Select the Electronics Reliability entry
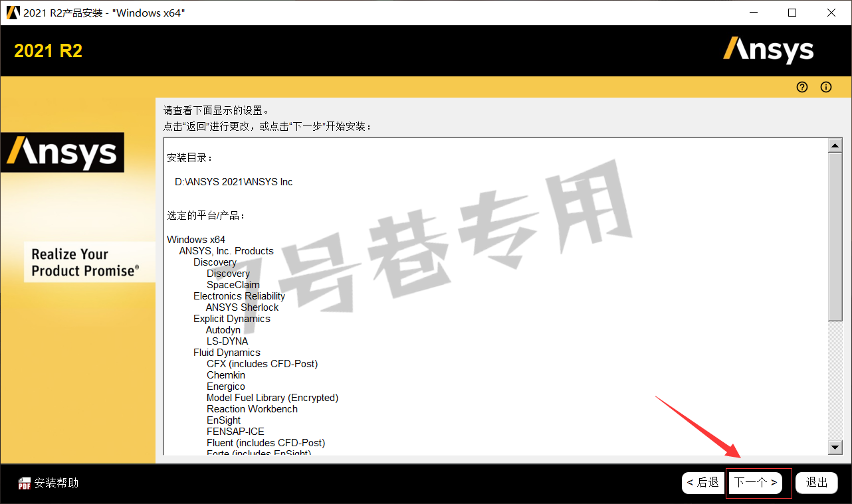852x504 pixels. pos(239,296)
